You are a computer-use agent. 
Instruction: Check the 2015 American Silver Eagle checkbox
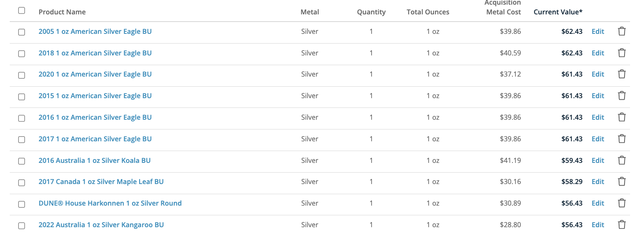pos(22,96)
